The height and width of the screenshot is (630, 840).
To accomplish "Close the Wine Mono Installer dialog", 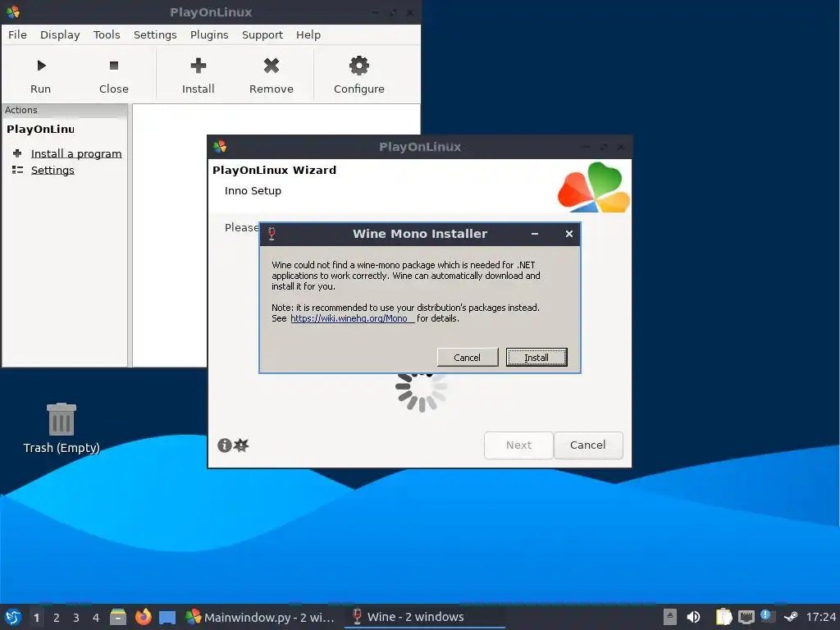I will tap(569, 234).
